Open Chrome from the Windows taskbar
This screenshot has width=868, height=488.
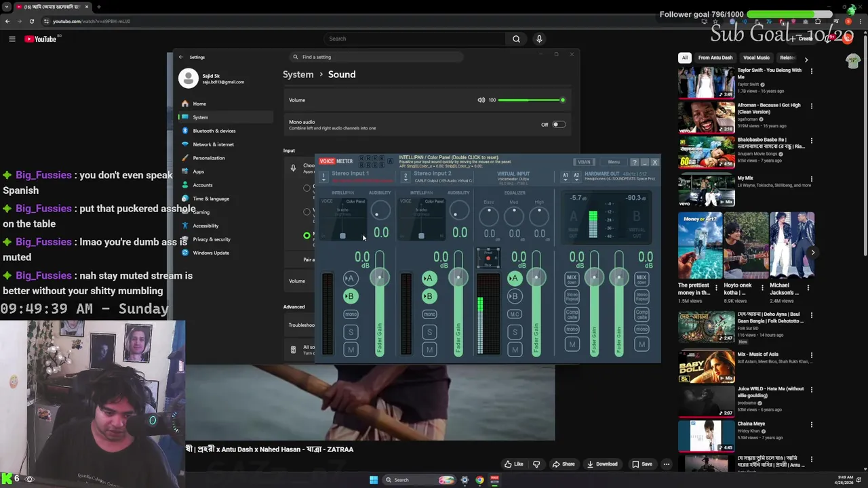479,480
